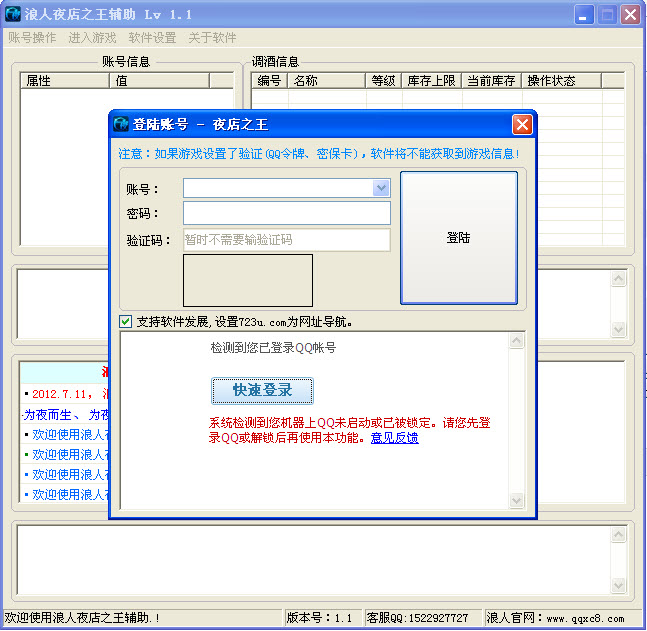
Task: Open the 账号操作 menu
Action: pyautogui.click(x=32, y=38)
